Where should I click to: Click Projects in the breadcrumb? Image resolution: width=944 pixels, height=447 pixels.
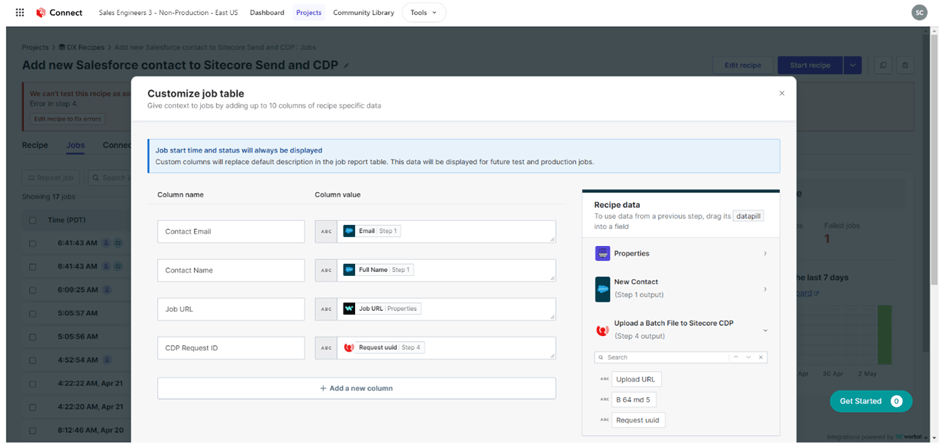click(35, 47)
